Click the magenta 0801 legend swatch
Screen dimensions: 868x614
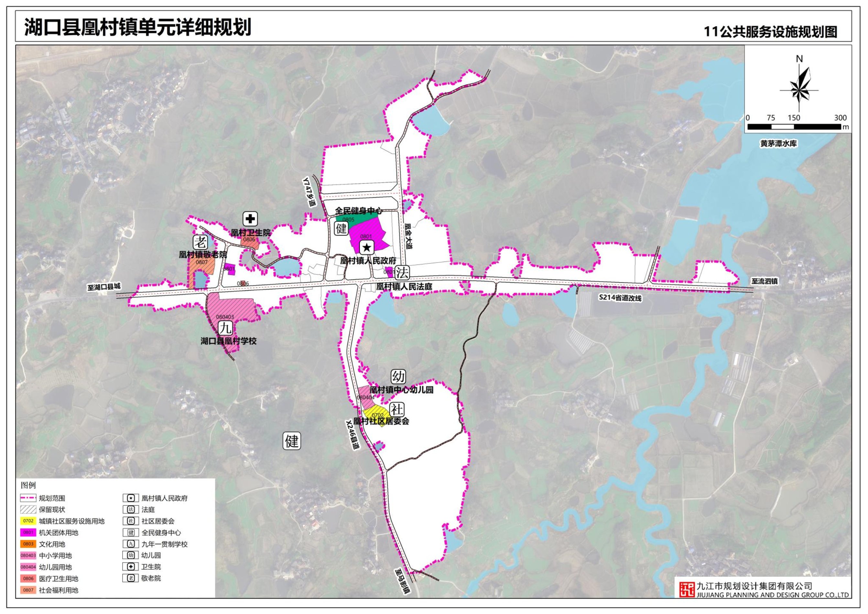(28, 532)
